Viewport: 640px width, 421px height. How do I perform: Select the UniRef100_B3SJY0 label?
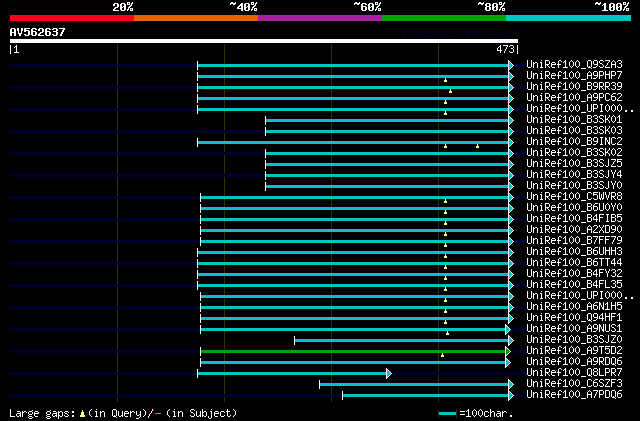[x=574, y=186]
